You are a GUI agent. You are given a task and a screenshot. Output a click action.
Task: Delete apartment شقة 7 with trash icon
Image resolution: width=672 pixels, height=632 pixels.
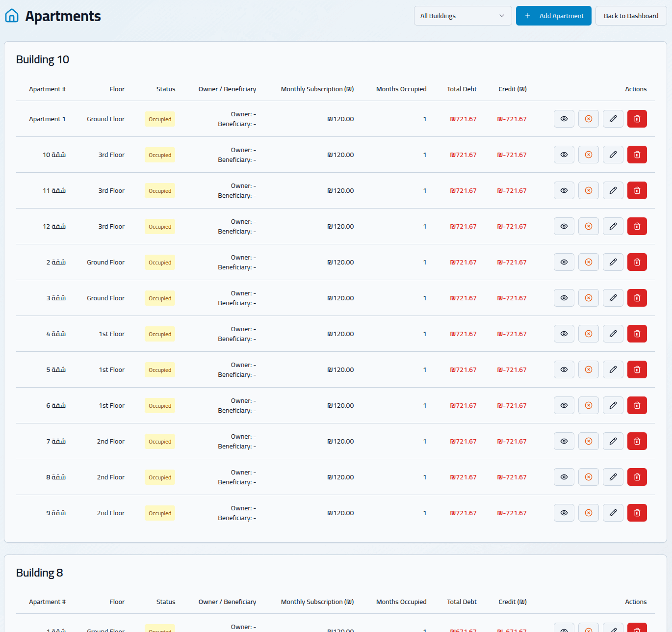coord(637,441)
